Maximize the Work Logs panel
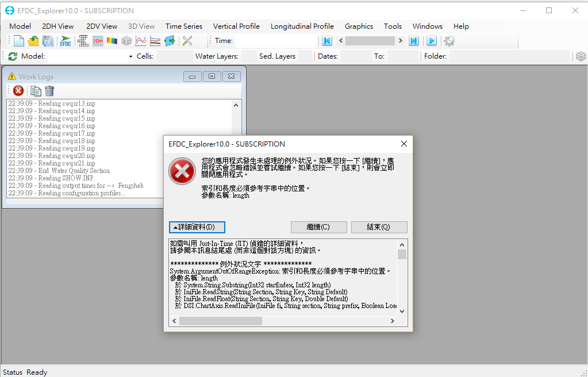The height and width of the screenshot is (377, 588). pos(212,76)
